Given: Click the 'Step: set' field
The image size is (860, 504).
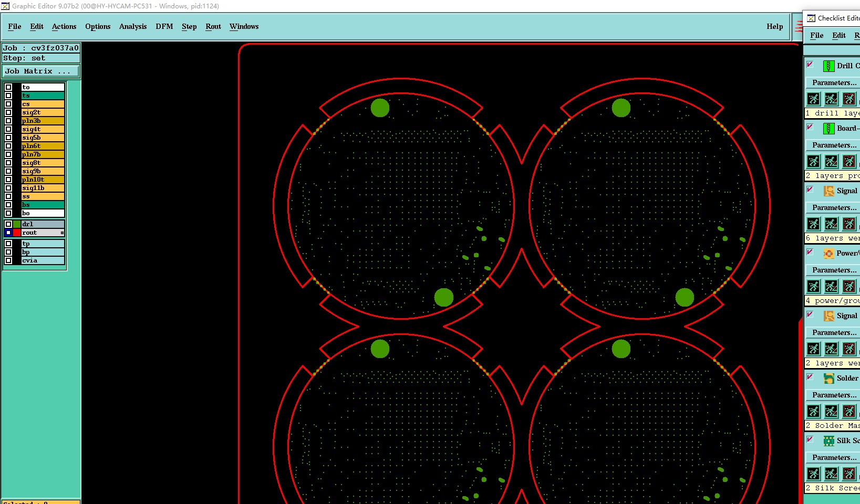Looking at the screenshot, I should [x=41, y=58].
